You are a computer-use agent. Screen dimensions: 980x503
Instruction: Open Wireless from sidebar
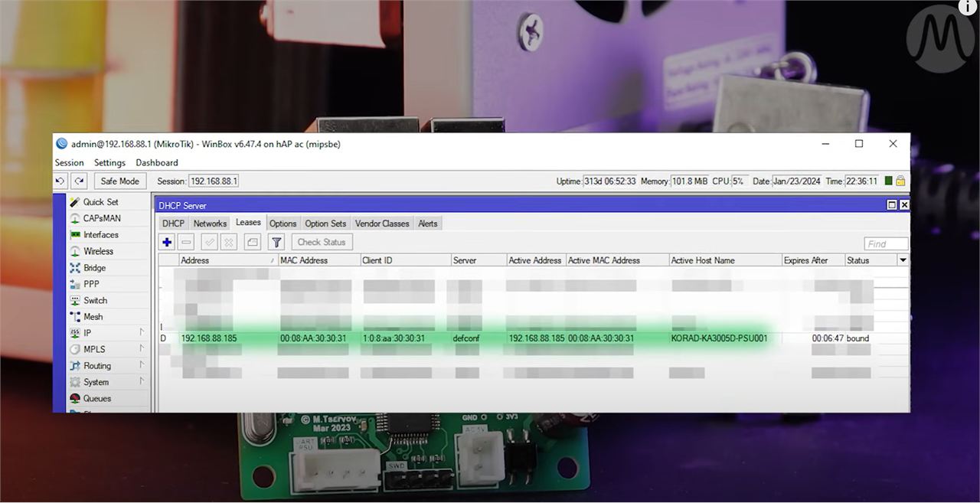pyautogui.click(x=98, y=251)
